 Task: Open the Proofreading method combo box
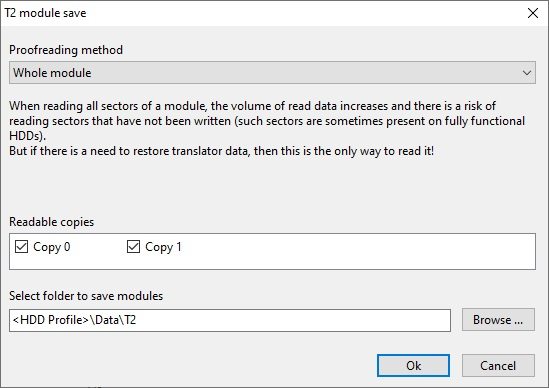click(272, 73)
